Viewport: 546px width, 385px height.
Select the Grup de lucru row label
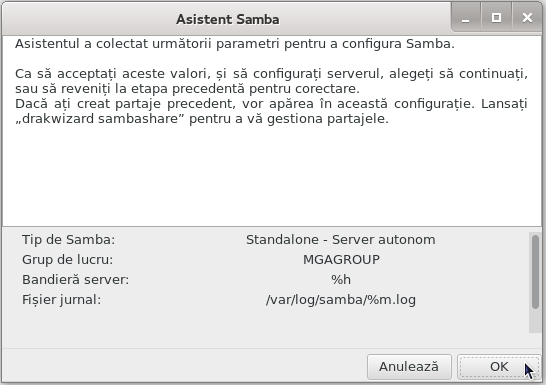coord(68,260)
